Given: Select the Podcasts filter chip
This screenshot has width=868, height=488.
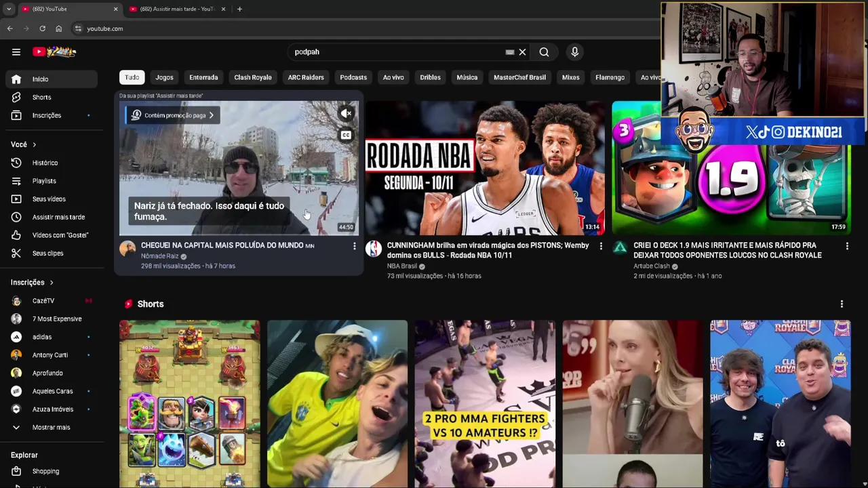Looking at the screenshot, I should [353, 77].
